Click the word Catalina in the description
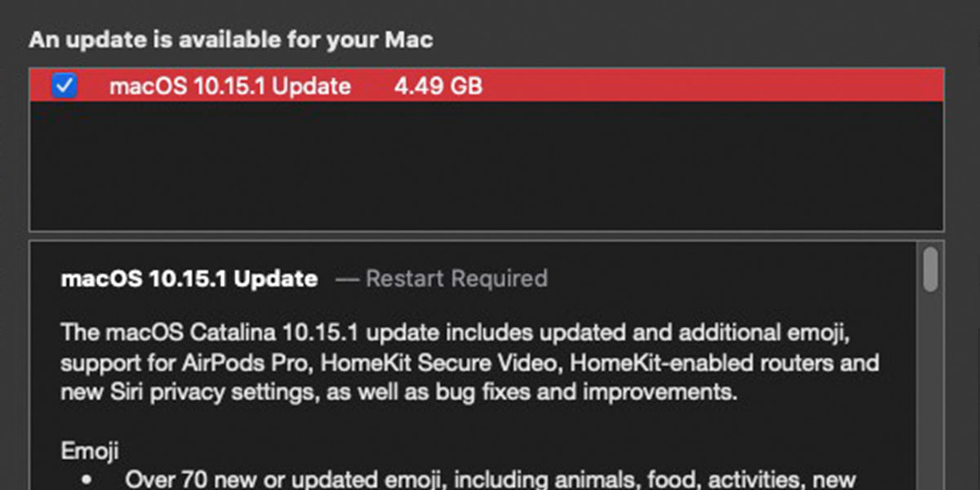The width and height of the screenshot is (980, 490). (x=234, y=333)
